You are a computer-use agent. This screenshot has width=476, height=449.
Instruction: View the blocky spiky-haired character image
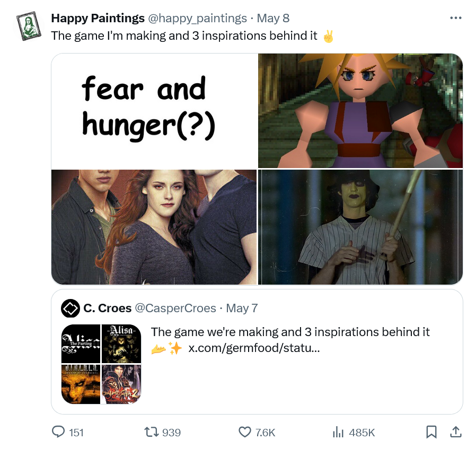tap(360, 111)
